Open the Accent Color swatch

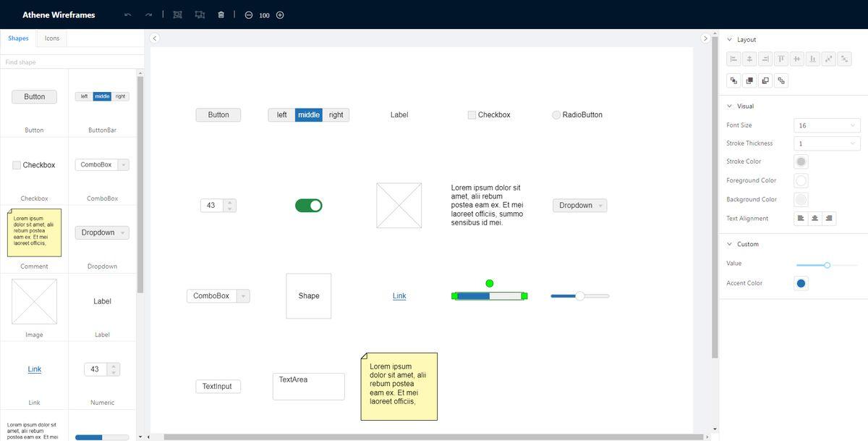[801, 283]
